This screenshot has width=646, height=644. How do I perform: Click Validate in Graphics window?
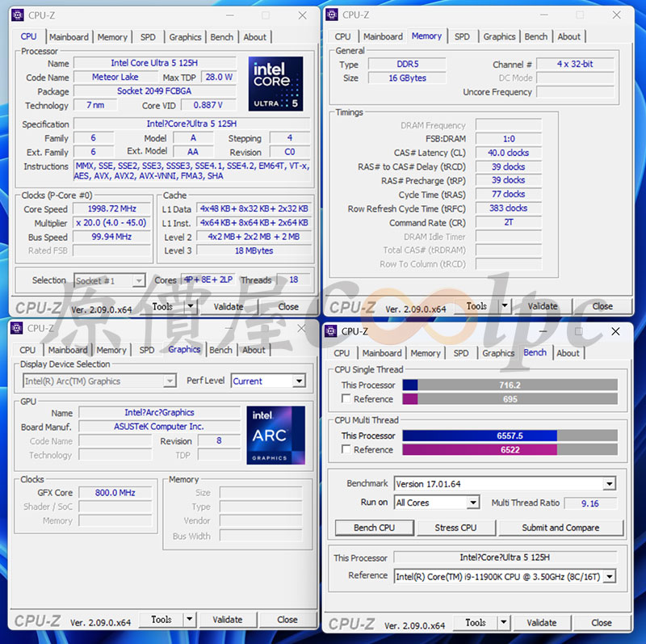[x=228, y=619]
